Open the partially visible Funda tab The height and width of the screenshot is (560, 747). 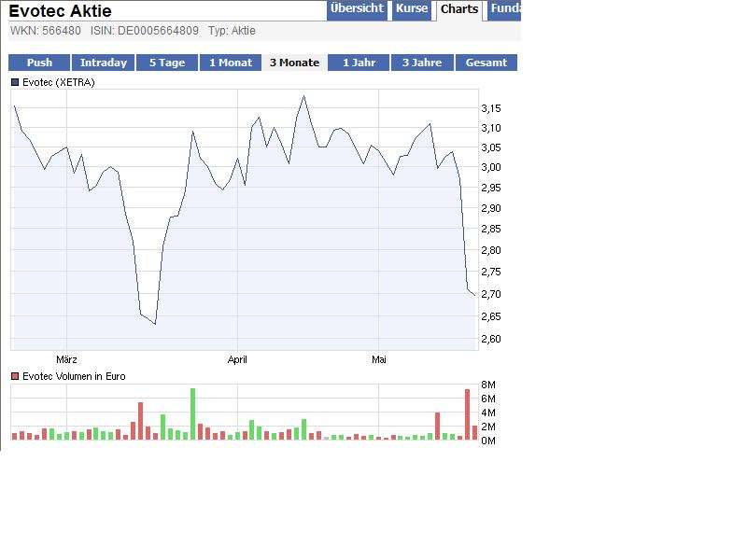coord(504,9)
